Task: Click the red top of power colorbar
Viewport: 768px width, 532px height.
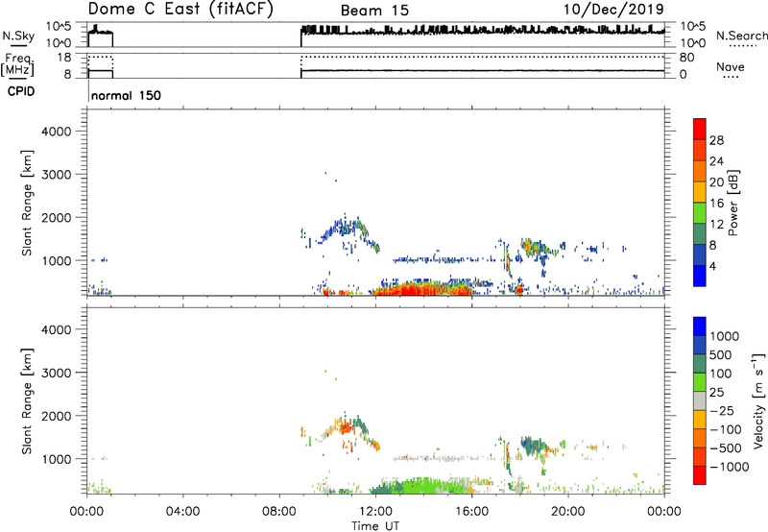Action: (700, 129)
